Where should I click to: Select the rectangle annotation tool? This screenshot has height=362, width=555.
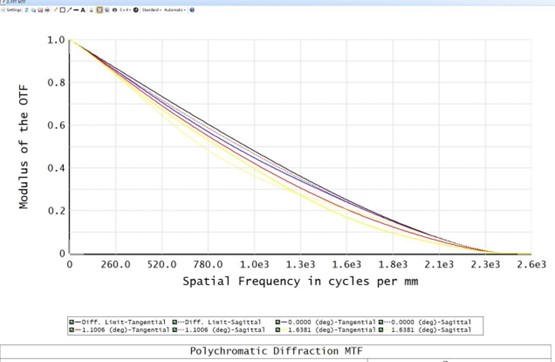pyautogui.click(x=62, y=10)
